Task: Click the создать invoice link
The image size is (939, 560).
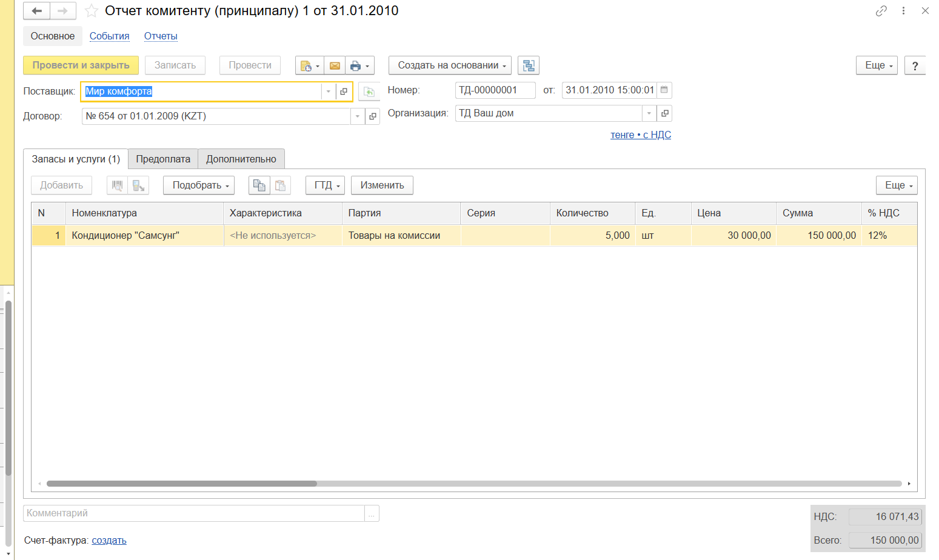Action: point(109,541)
